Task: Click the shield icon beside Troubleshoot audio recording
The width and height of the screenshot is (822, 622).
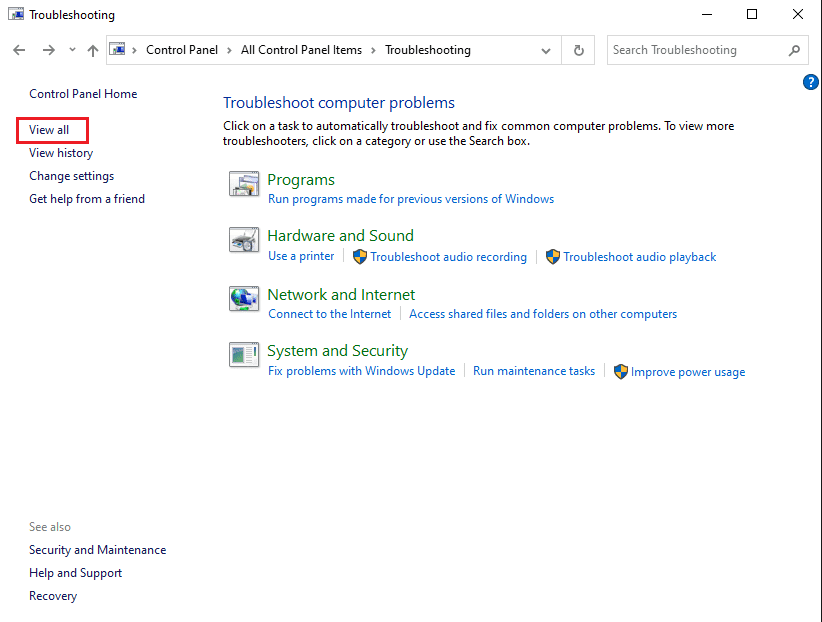Action: [x=360, y=256]
